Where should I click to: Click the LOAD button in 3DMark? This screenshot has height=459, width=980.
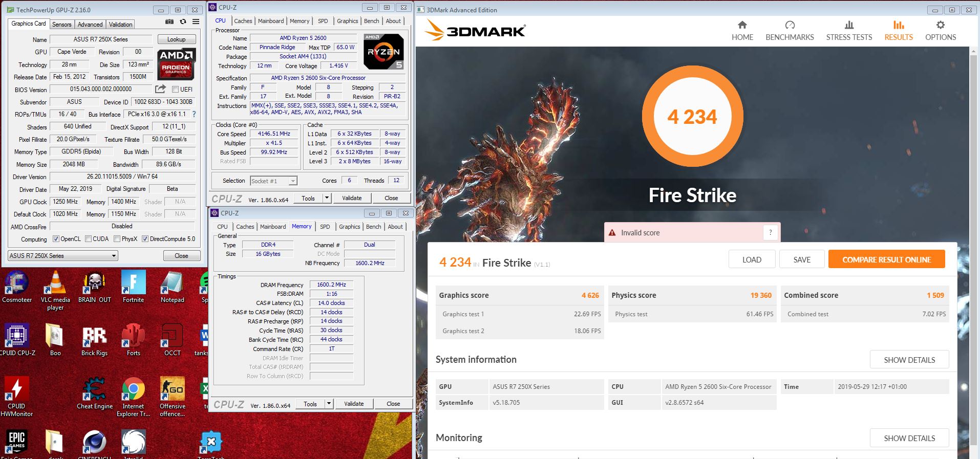(752, 259)
